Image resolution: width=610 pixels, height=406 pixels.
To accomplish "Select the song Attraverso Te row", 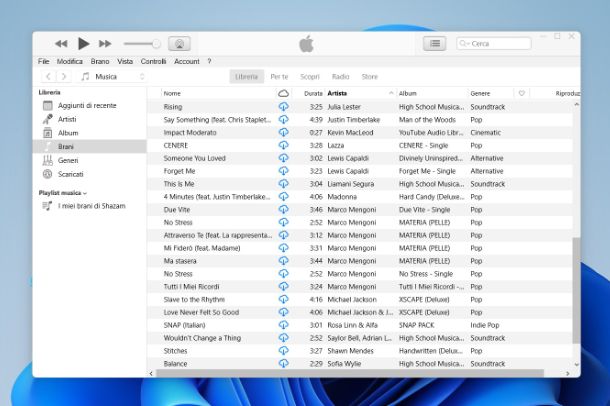I will tap(359, 235).
